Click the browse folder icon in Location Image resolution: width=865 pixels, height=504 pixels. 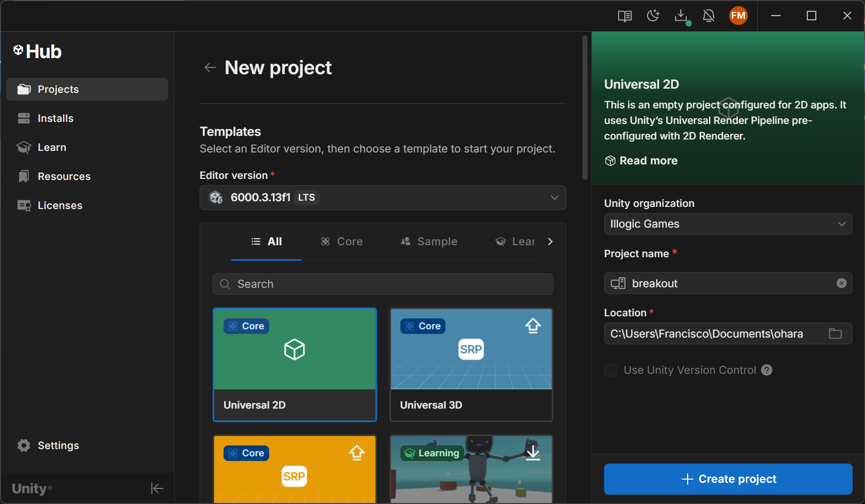coord(835,333)
